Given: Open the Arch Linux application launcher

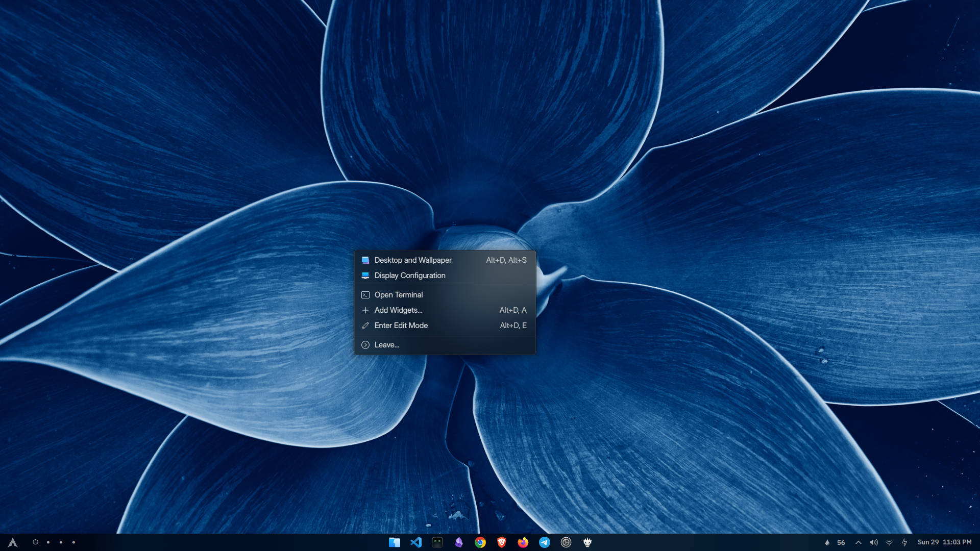Looking at the screenshot, I should [x=13, y=542].
